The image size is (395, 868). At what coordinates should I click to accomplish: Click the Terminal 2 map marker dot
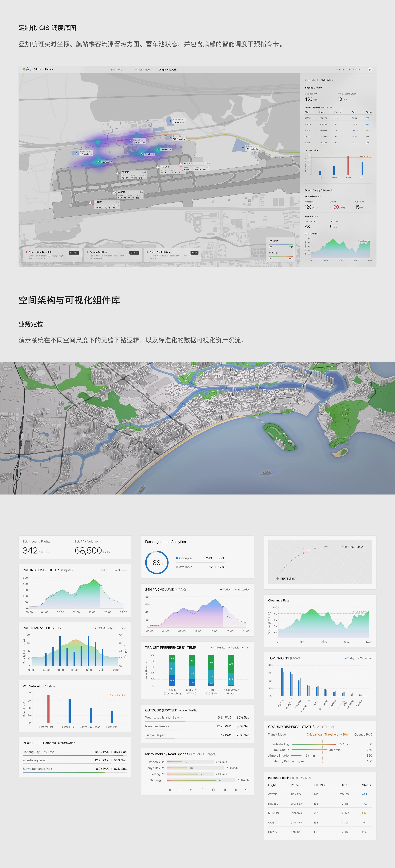point(158,150)
